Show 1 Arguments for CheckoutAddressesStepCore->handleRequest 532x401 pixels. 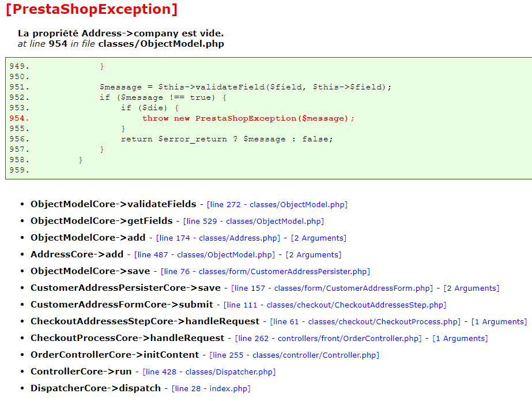point(499,321)
